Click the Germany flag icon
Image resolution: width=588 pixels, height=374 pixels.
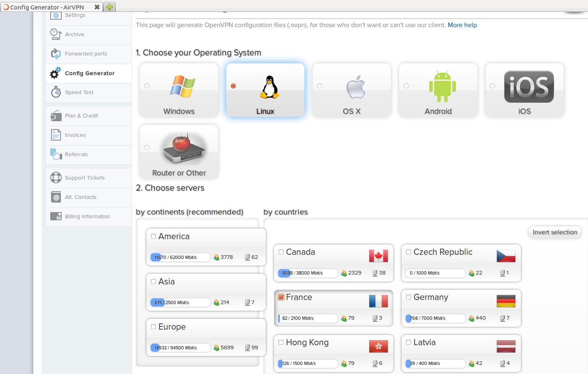506,301
